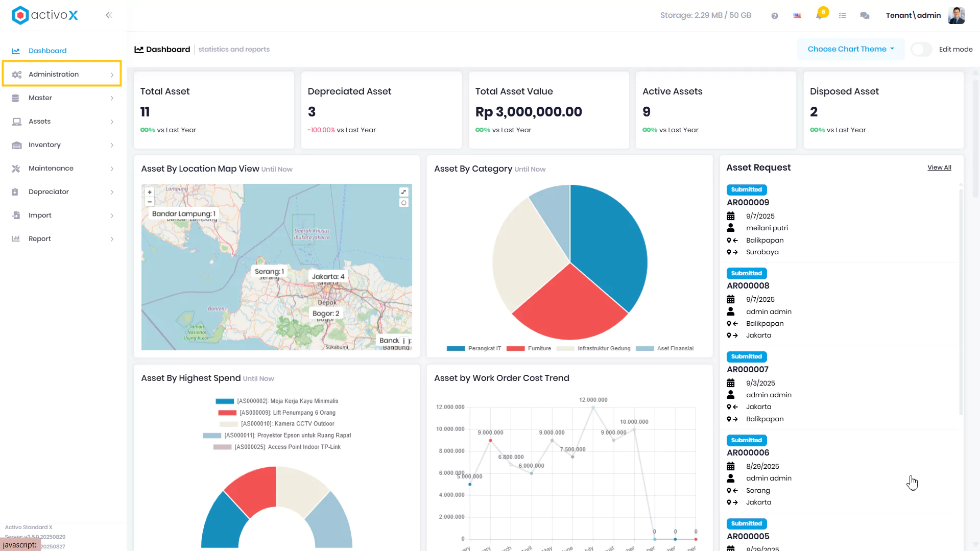Image resolution: width=980 pixels, height=551 pixels.
Task: Toggle Perangkat IT legend in category chart
Action: click(474, 349)
